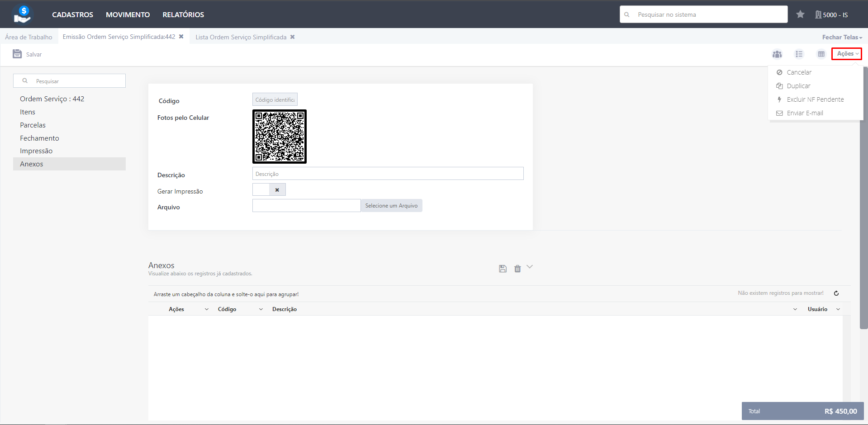
Task: Click the Pesquisar no sistema search field
Action: click(703, 14)
